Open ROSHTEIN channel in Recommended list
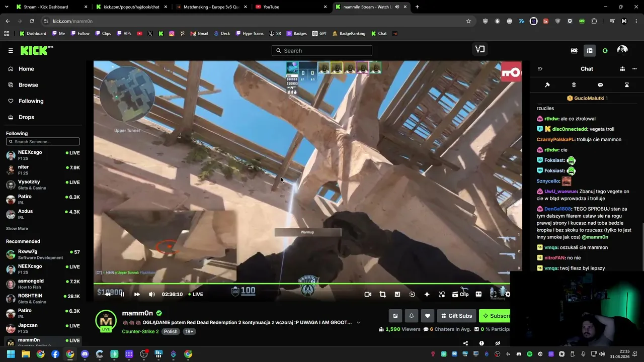This screenshot has height=362, width=644. (x=43, y=299)
